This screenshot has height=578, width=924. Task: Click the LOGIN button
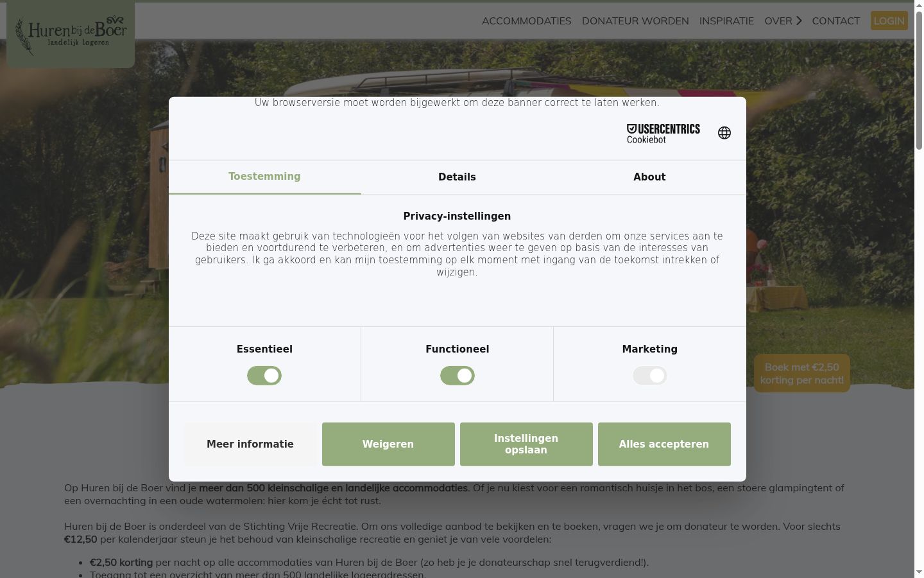889,21
